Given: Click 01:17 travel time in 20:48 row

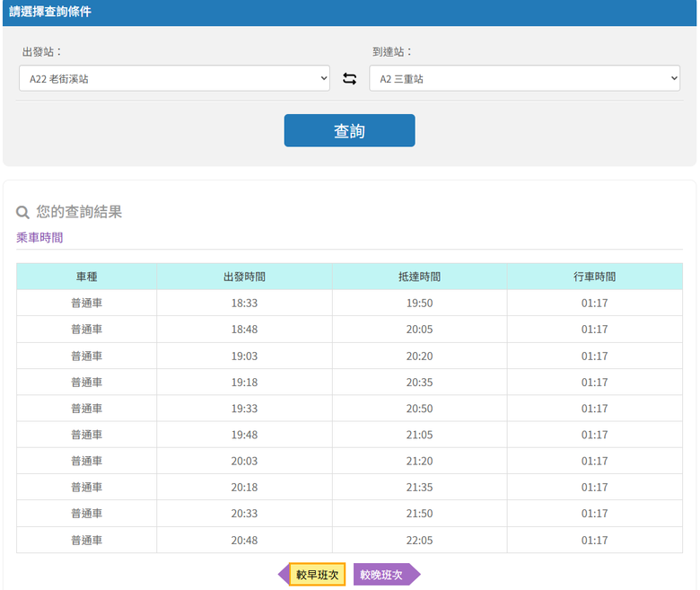Looking at the screenshot, I should point(594,541).
